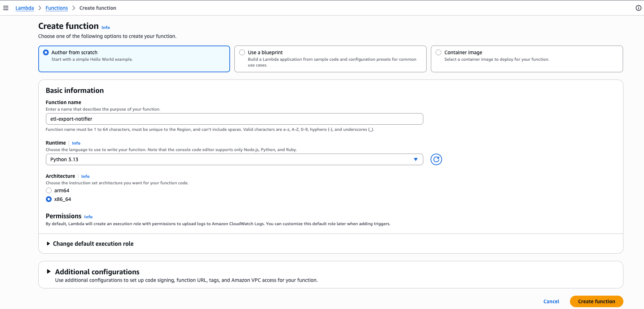This screenshot has height=309, width=644.
Task: Expand Additional configurations section
Action: click(x=93, y=272)
